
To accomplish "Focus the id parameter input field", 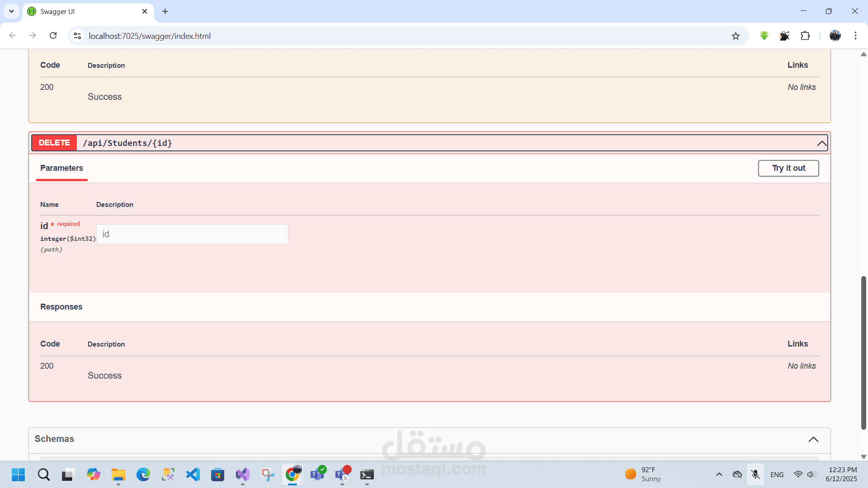I will point(192,234).
